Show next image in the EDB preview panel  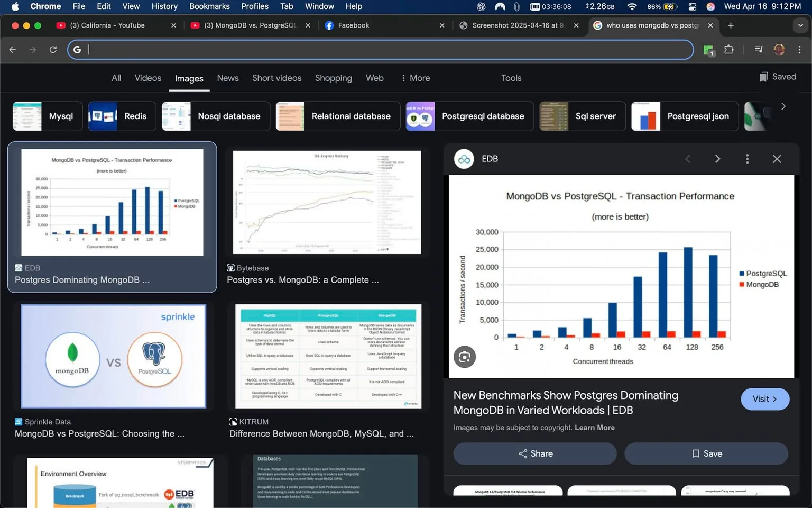point(717,159)
